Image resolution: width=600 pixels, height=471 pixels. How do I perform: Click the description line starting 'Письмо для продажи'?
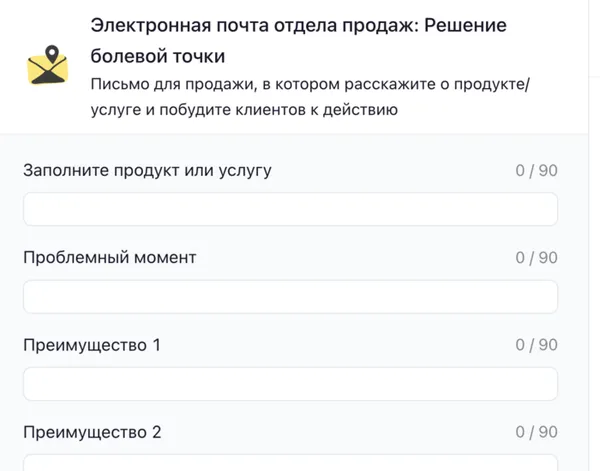tap(310, 84)
